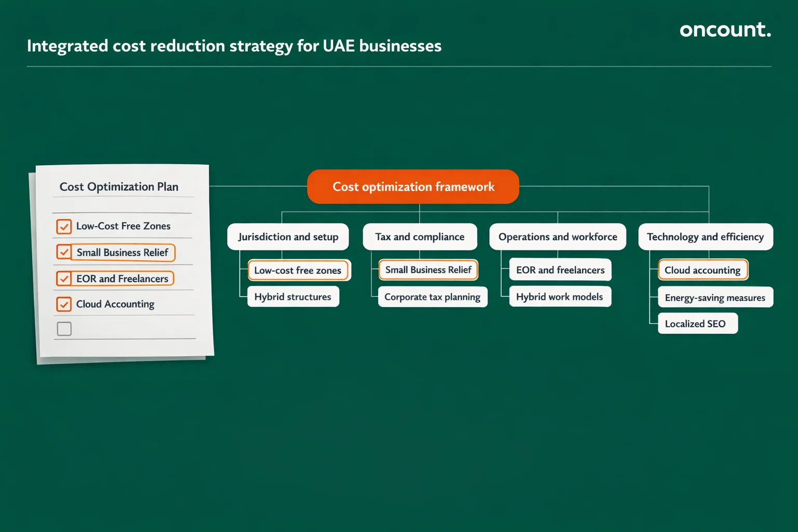Collapse the Tax and compliance branch

420,236
